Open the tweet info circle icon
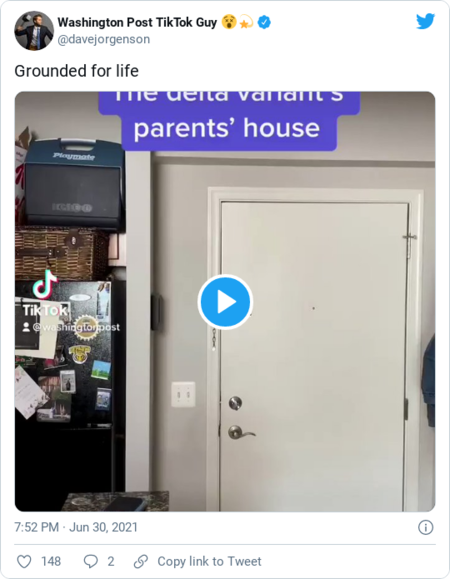Viewport: 450px width, 579px height. (425, 527)
